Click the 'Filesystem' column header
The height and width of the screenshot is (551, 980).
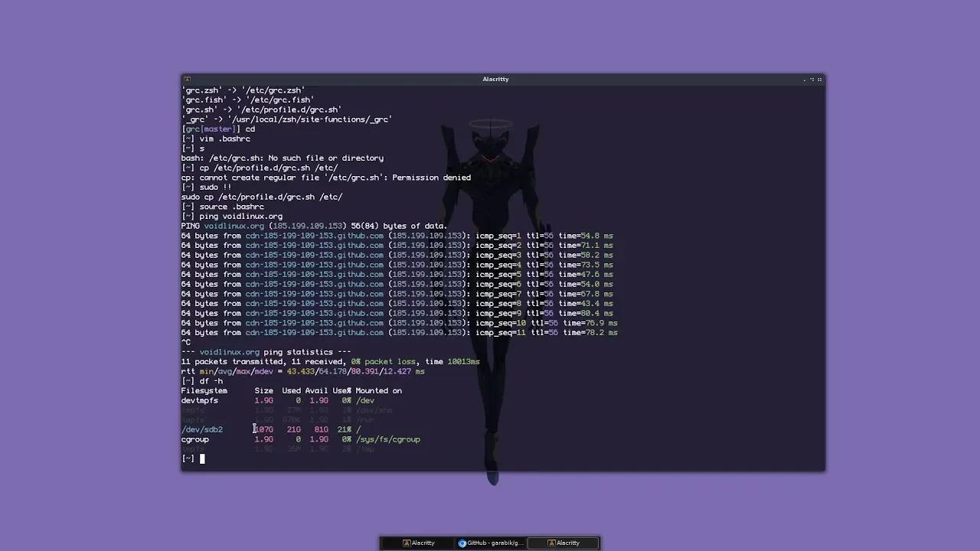click(x=204, y=391)
